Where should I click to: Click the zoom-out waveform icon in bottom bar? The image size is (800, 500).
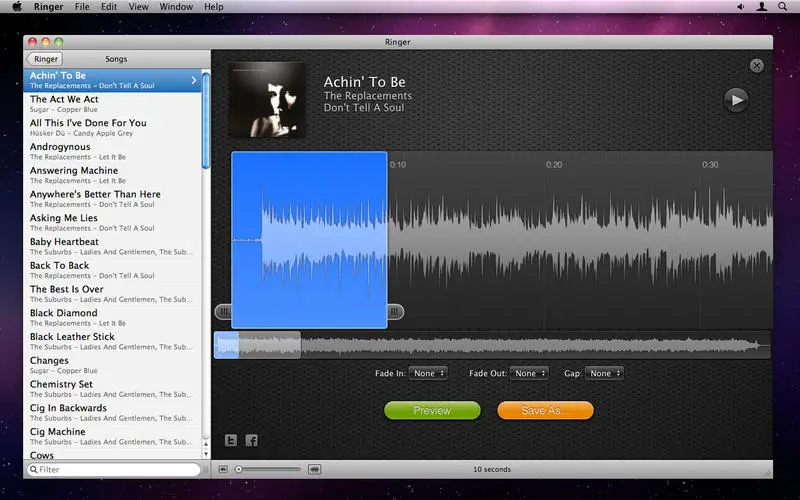coord(223,469)
